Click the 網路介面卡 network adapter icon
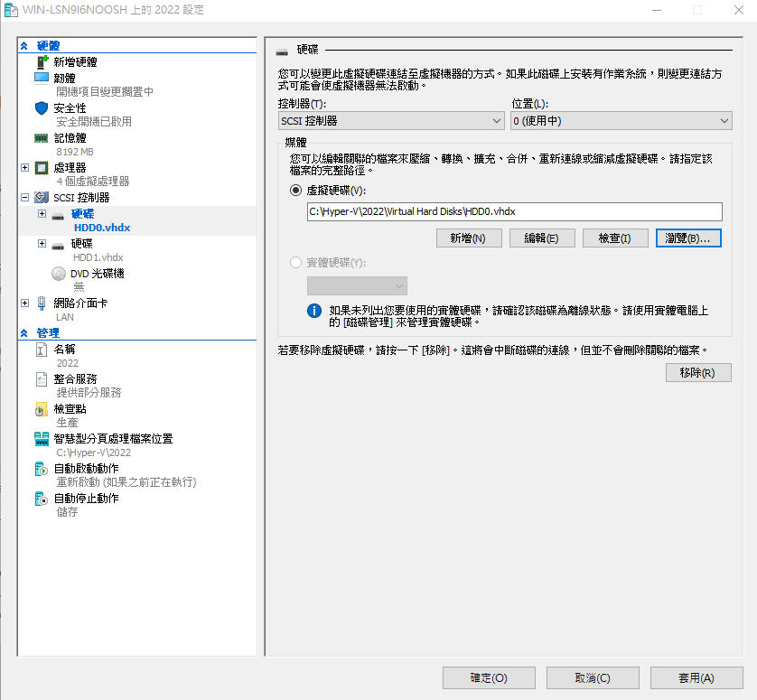The image size is (757, 700). coord(42,303)
